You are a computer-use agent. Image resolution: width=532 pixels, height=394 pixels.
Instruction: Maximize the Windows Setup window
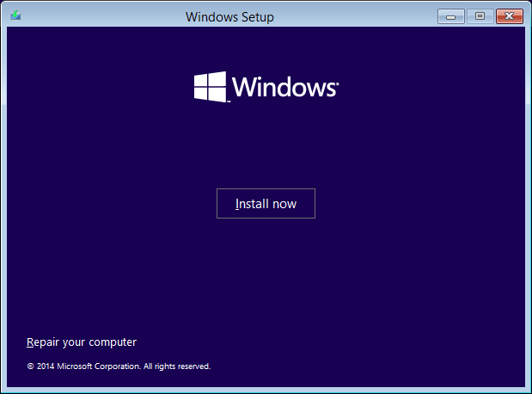coord(480,16)
